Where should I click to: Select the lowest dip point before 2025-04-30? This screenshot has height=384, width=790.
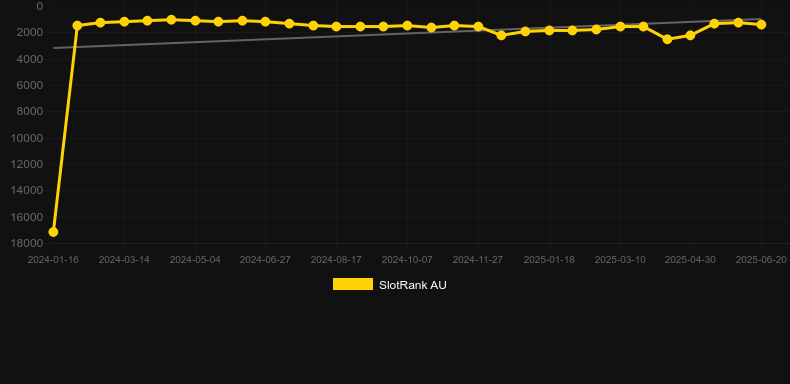(x=667, y=39)
